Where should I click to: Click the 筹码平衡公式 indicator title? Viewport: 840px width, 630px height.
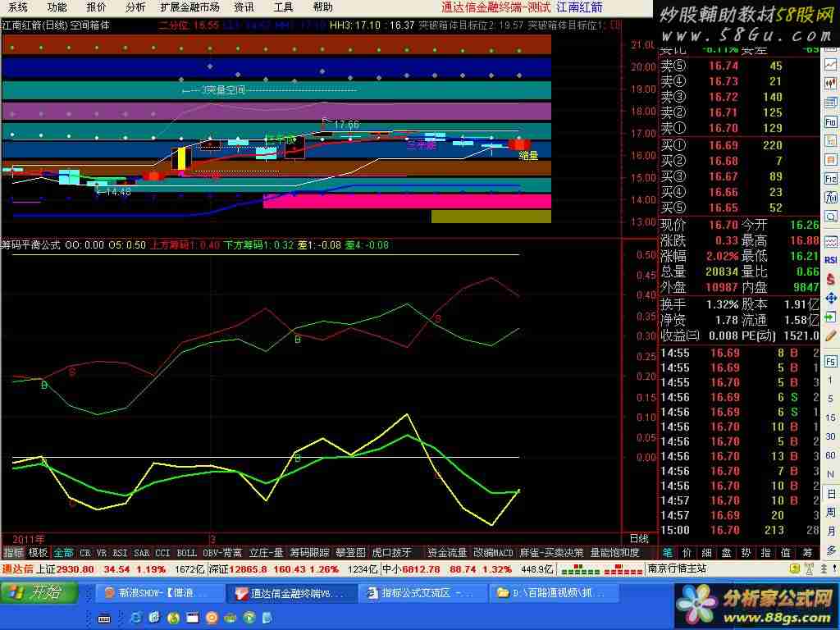[x=30, y=244]
